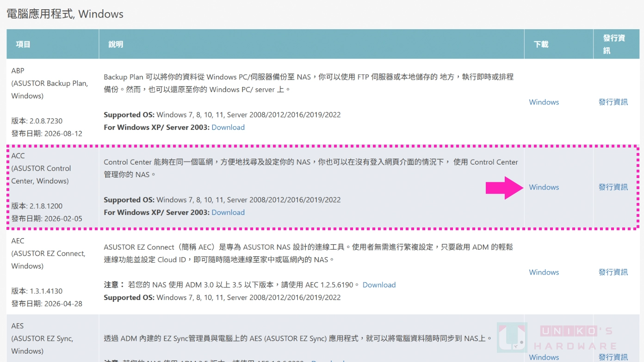Open 發行資訊 link in the AES row
Image resolution: width=644 pixels, height=362 pixels.
[x=613, y=357]
